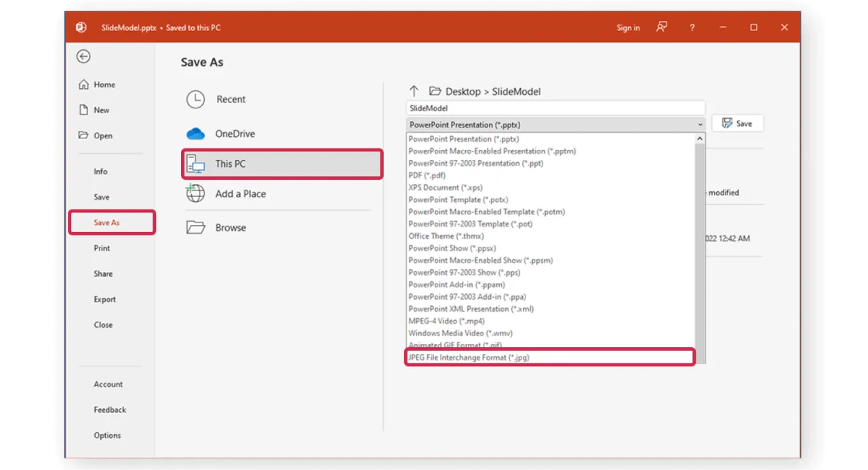The height and width of the screenshot is (470, 868).
Task: Select the This PC location
Action: [282, 163]
